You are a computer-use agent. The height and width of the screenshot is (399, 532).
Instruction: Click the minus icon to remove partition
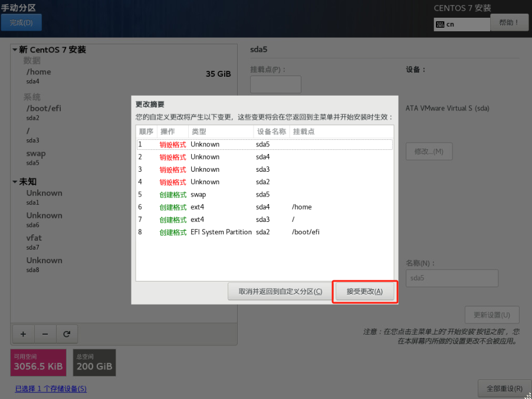click(x=45, y=334)
